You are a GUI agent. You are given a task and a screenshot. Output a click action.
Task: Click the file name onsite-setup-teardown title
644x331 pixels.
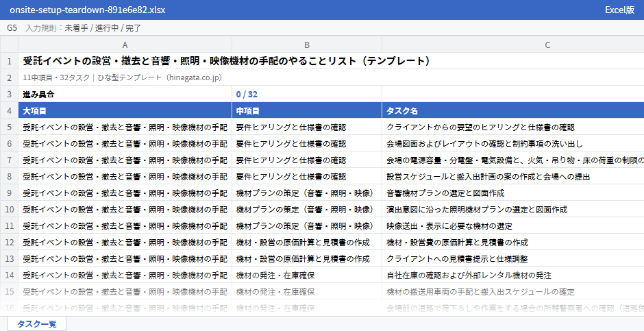88,10
